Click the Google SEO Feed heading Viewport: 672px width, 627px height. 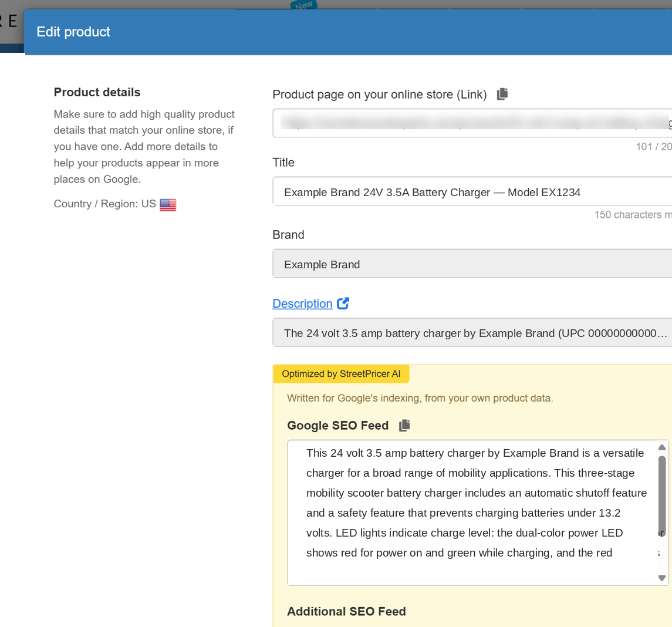[x=337, y=426]
